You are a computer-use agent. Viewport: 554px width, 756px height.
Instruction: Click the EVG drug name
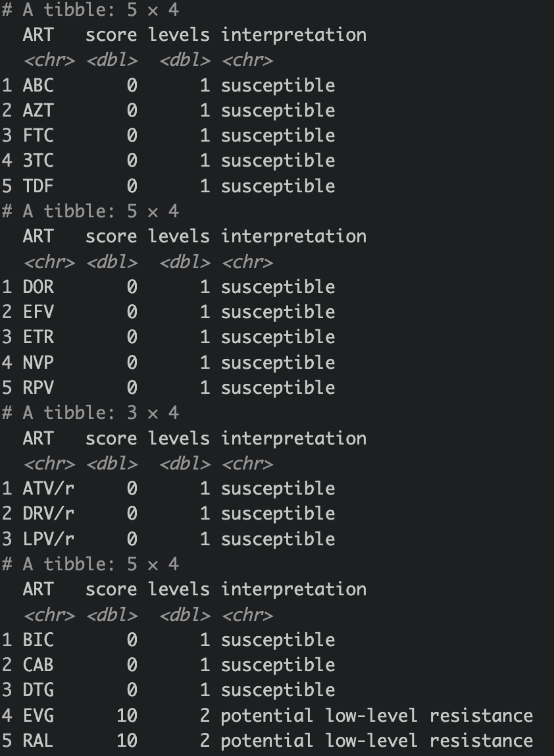coord(38,716)
